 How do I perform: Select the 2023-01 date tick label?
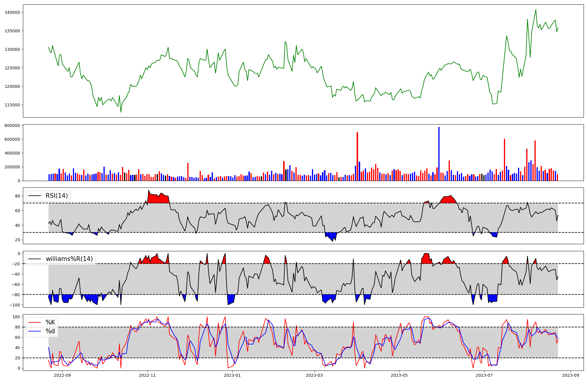232,375
